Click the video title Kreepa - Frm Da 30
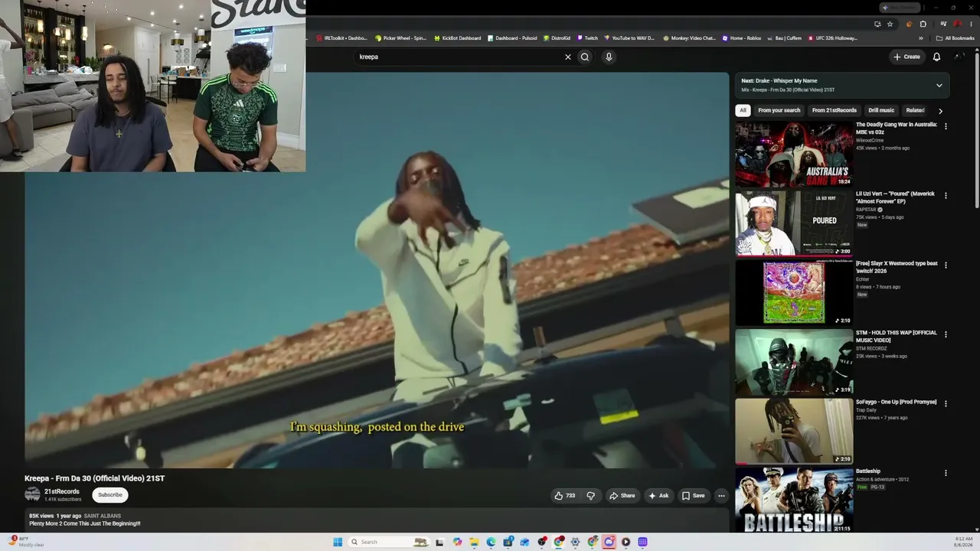 [x=94, y=478]
